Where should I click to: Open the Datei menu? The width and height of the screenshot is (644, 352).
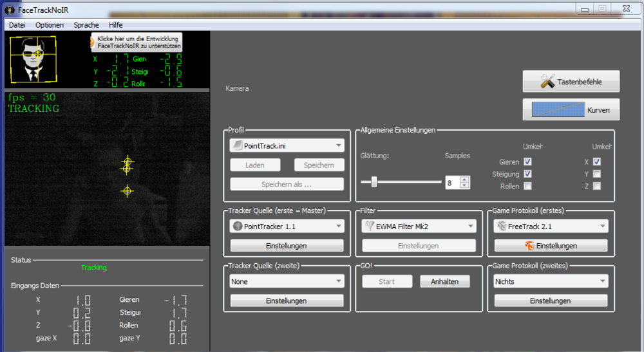(x=17, y=25)
